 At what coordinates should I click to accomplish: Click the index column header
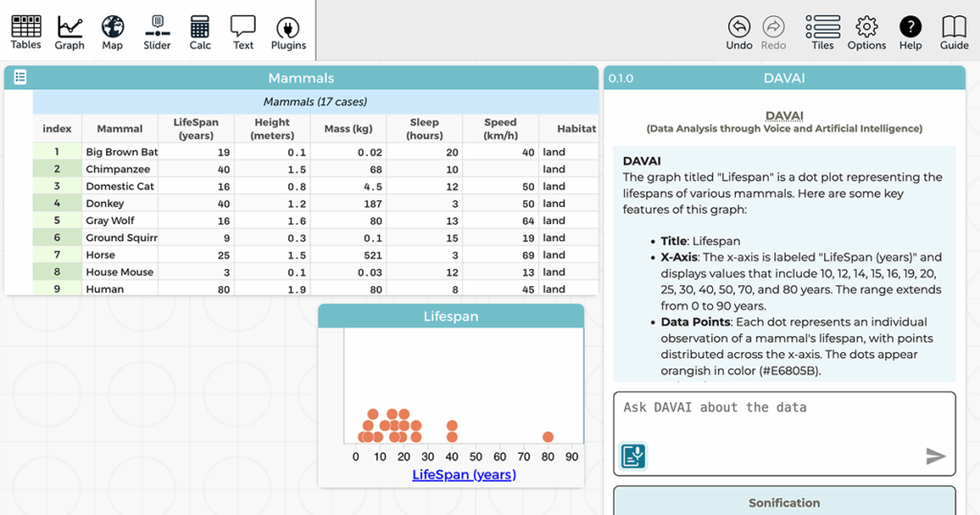[x=56, y=128]
